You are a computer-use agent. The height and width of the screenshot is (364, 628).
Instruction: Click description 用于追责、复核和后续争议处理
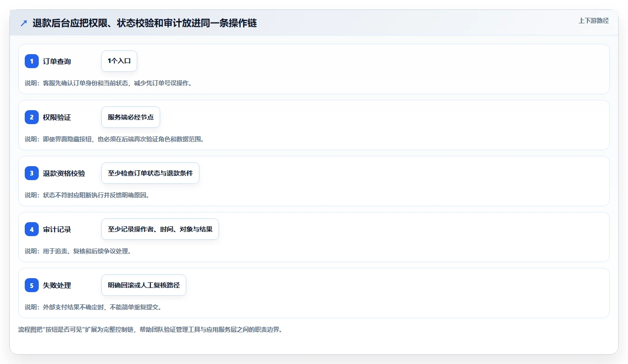pos(78,251)
